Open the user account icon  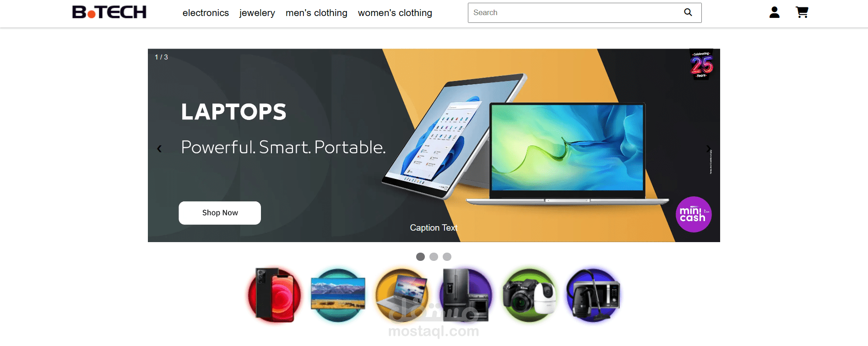click(x=774, y=12)
